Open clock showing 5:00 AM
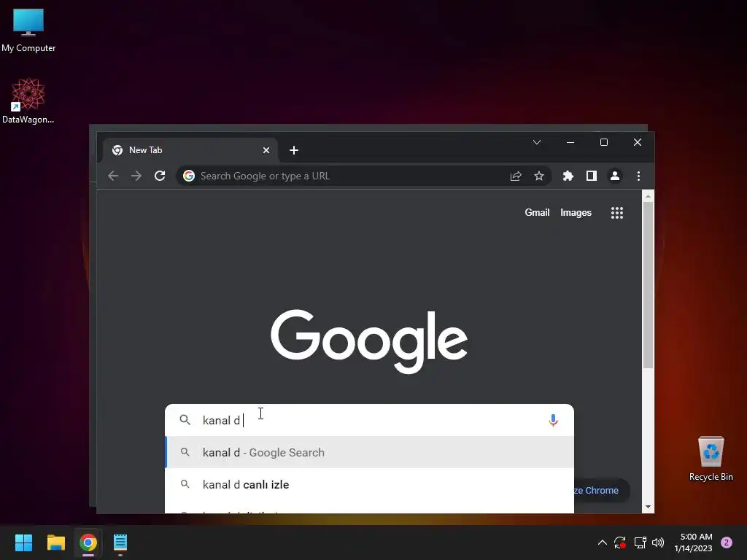This screenshot has height=560, width=747. coord(693,542)
